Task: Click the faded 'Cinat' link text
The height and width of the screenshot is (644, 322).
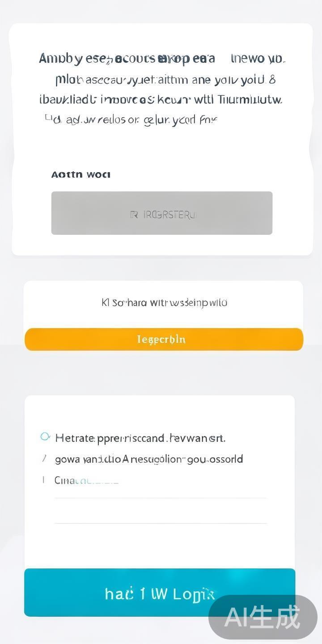Action: pyautogui.click(x=86, y=481)
